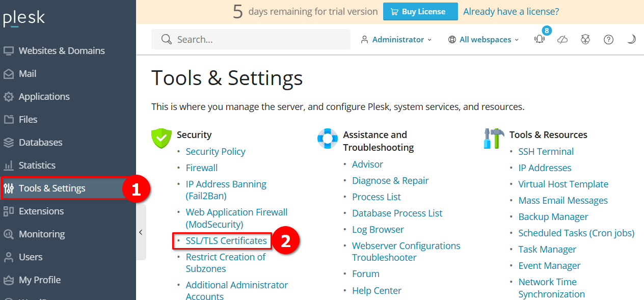
Task: Expand the Administrator account dropdown
Action: pyautogui.click(x=396, y=40)
